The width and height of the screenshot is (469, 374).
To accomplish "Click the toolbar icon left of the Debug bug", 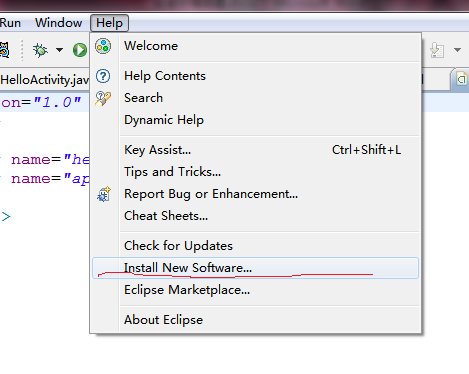I will click(x=5, y=50).
